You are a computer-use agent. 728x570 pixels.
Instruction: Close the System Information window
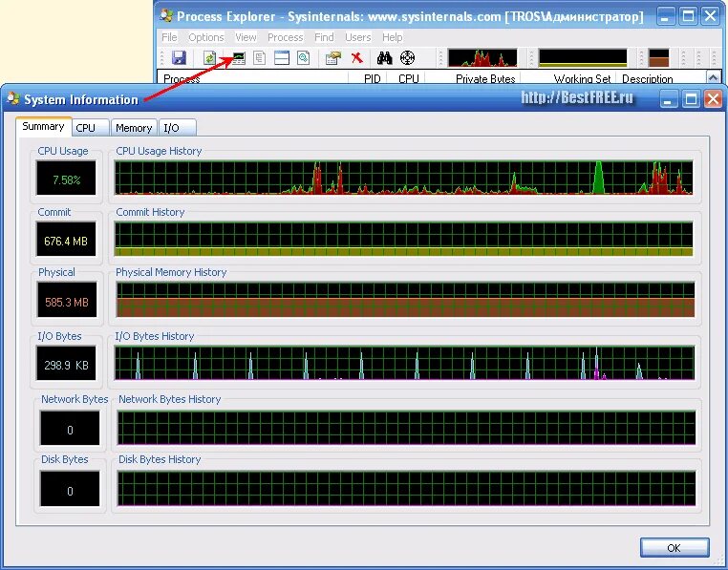click(x=713, y=99)
